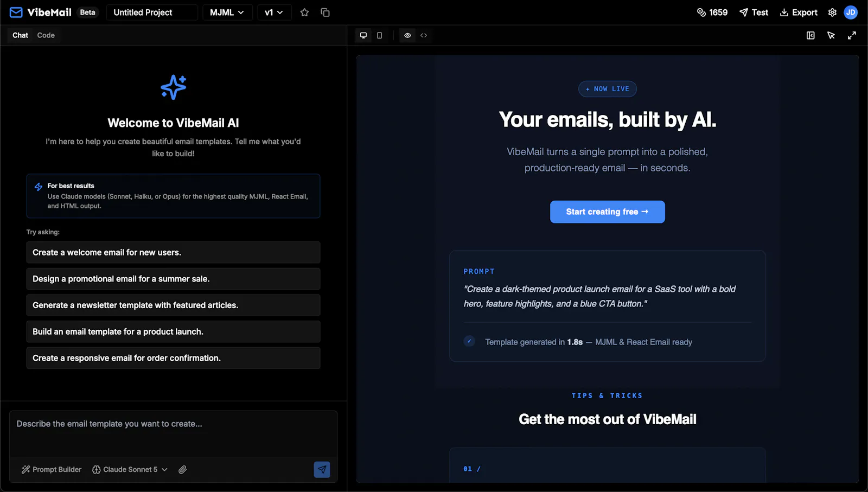
Task: Click the 'Try asking:' label
Action: pyautogui.click(x=43, y=232)
